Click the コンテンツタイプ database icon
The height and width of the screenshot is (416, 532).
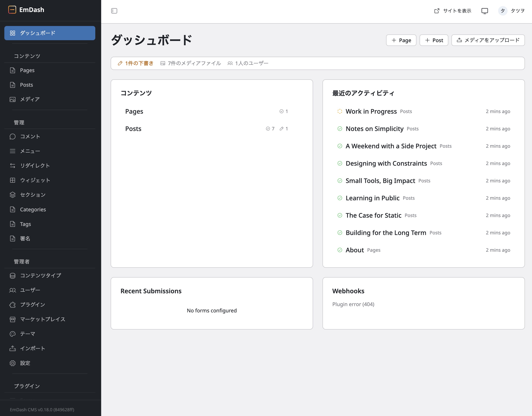tap(12, 276)
